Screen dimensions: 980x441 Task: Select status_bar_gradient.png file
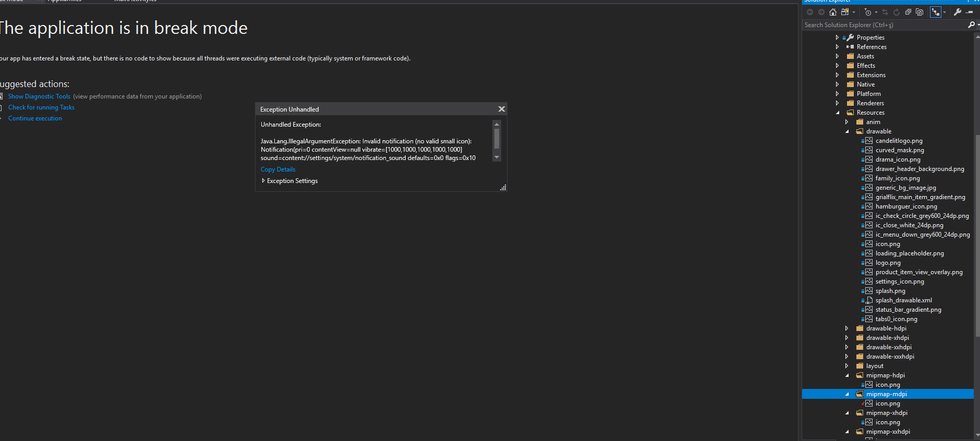[909, 310]
